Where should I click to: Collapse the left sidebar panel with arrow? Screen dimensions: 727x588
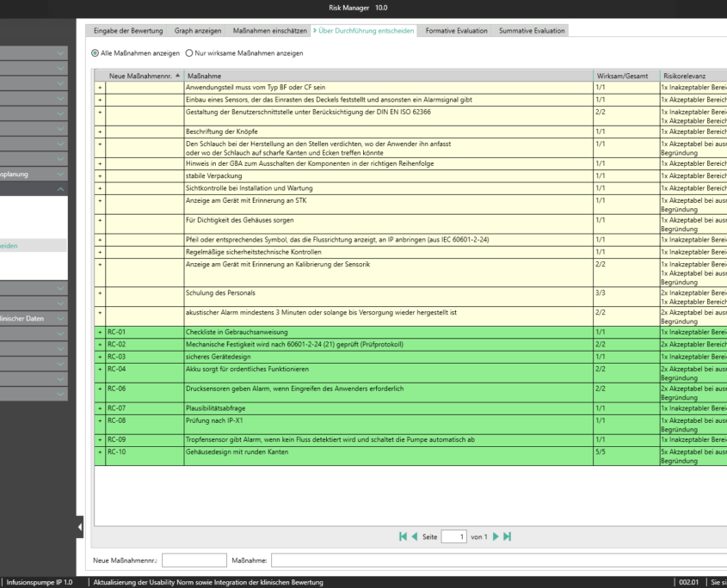tap(80, 526)
